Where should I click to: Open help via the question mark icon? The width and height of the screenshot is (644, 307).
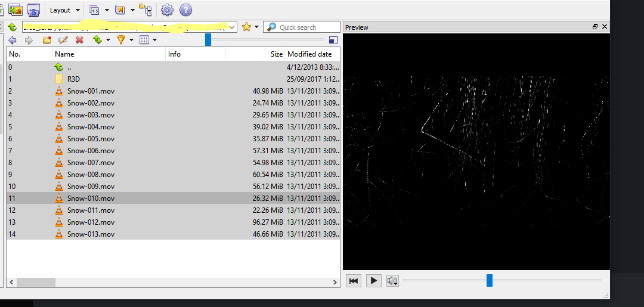point(185,10)
